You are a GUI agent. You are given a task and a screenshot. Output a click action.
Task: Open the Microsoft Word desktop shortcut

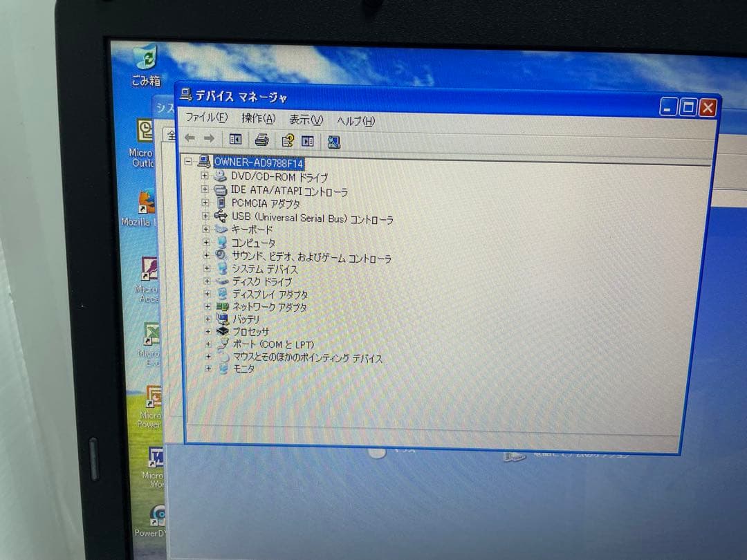154,467
